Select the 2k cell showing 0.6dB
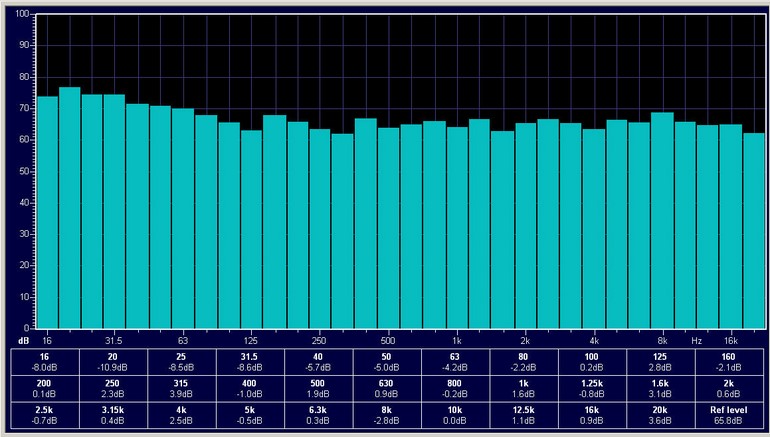Image resolution: width=770 pixels, height=437 pixels. click(x=729, y=388)
